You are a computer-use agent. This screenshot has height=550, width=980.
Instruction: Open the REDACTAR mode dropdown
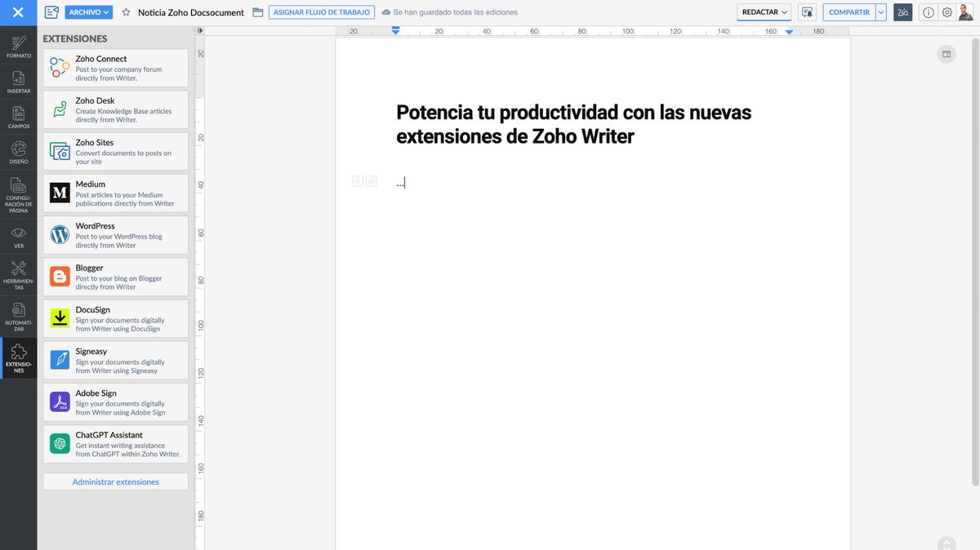tap(764, 12)
